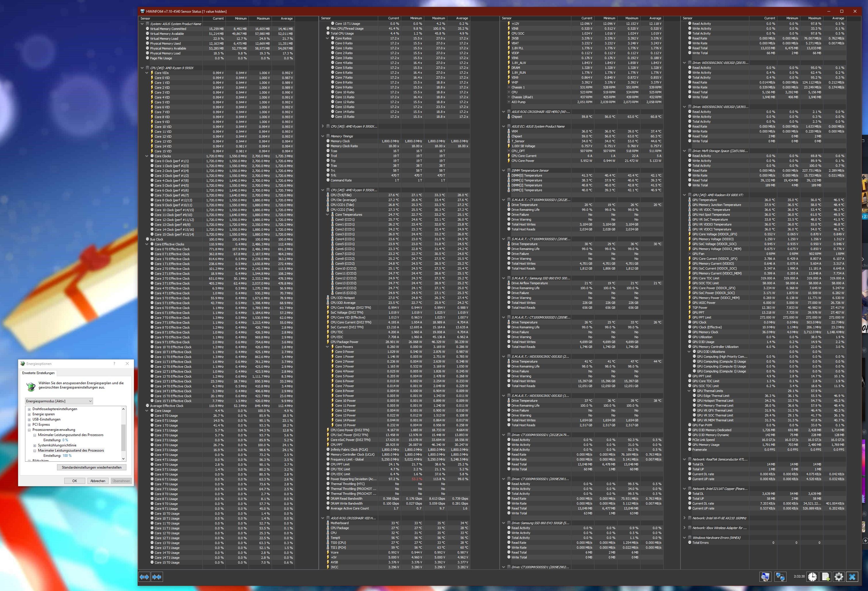Select Minimaler Leistungszustand des Prozessors tree item

tap(71, 435)
